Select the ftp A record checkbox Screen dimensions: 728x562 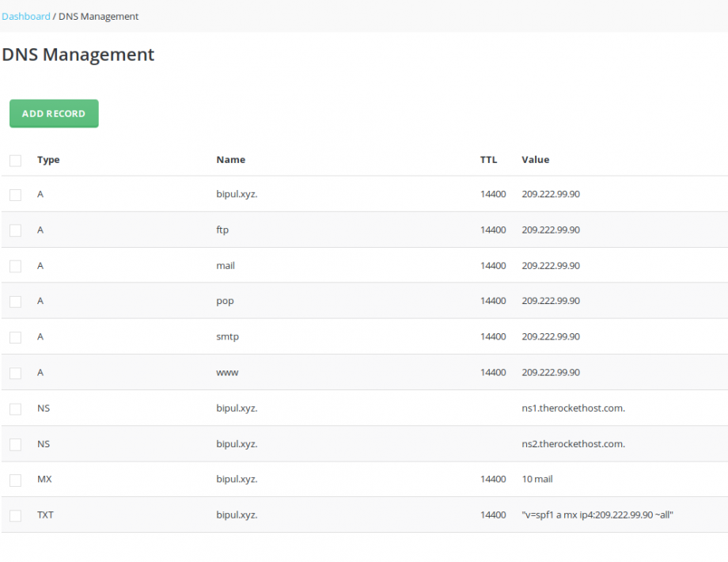(15, 230)
